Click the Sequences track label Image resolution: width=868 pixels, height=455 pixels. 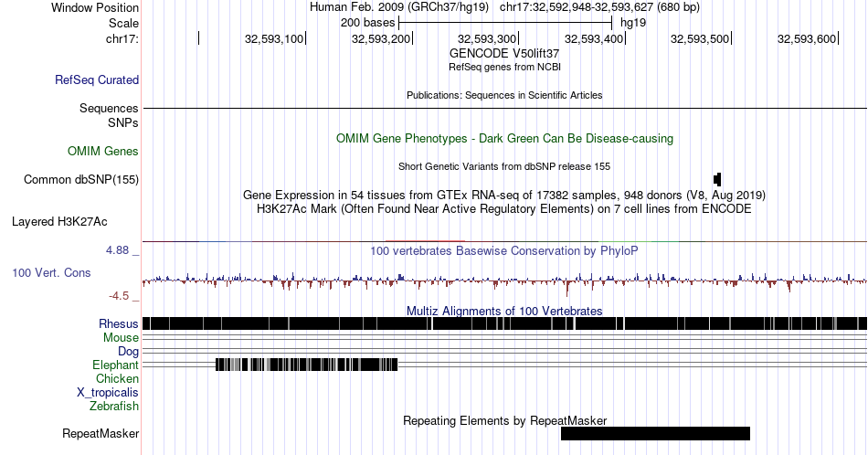pyautogui.click(x=109, y=108)
